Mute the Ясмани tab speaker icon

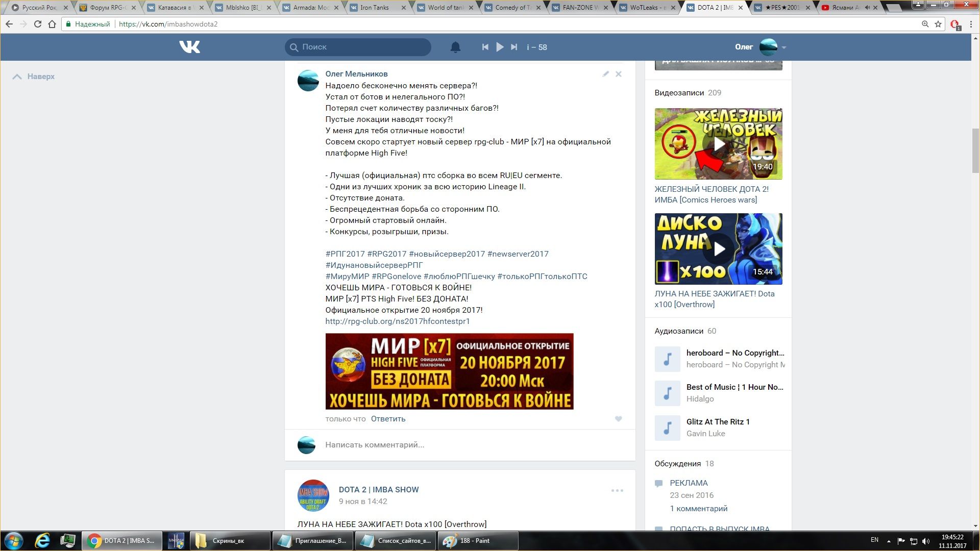867,8
